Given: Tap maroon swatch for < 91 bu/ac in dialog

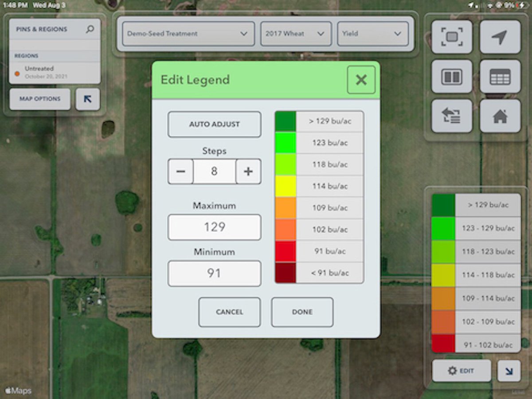Looking at the screenshot, I should tap(286, 273).
